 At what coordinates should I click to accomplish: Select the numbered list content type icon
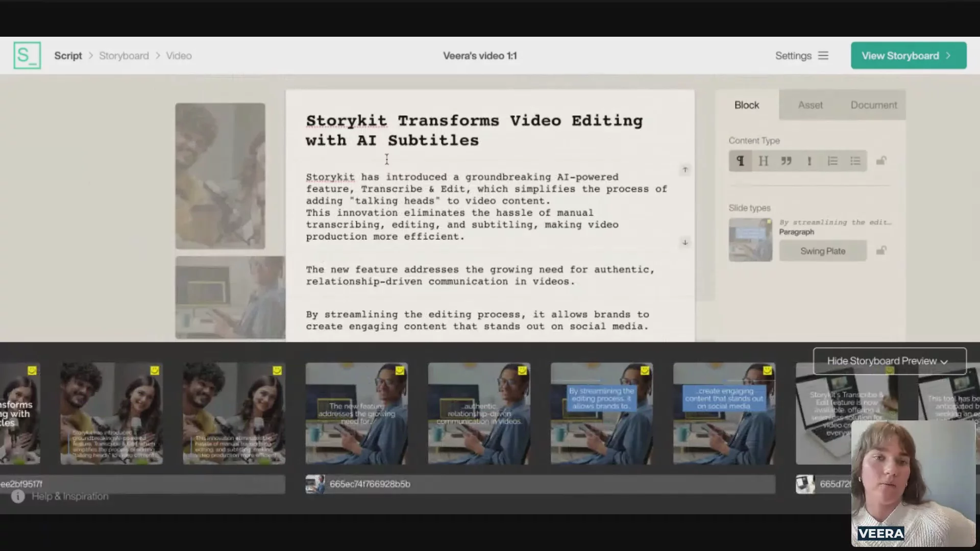pos(832,161)
